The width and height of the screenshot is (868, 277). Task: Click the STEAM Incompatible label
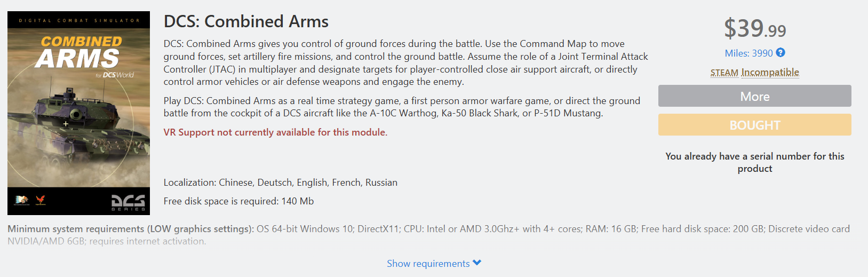[754, 73]
